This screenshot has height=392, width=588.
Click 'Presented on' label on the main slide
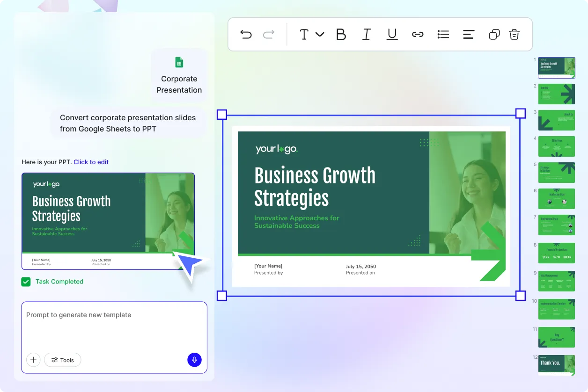pyautogui.click(x=360, y=273)
